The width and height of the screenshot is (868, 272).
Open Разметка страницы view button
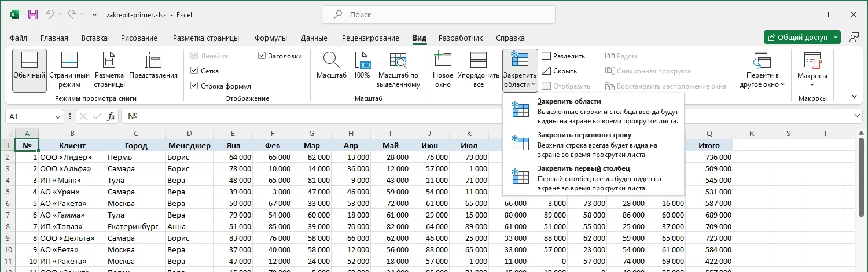point(109,70)
